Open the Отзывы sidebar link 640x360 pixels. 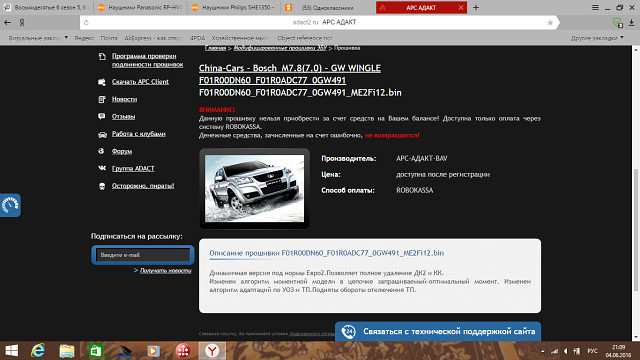click(123, 116)
